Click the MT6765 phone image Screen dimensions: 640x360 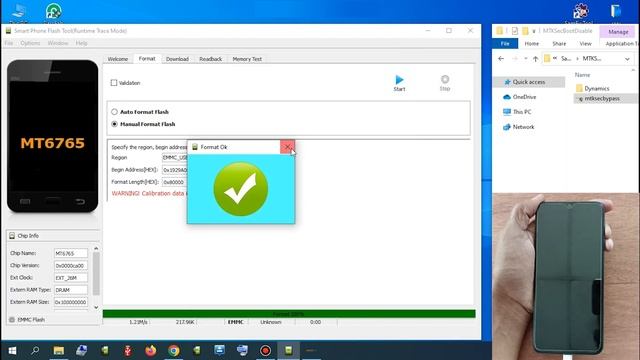tap(53, 136)
